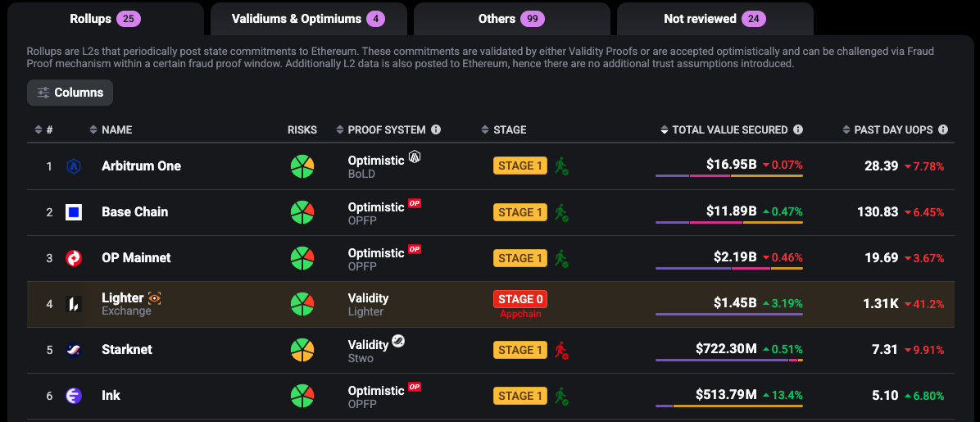Click the red walking icon for Starknet
The height and width of the screenshot is (422, 980).
click(561, 350)
